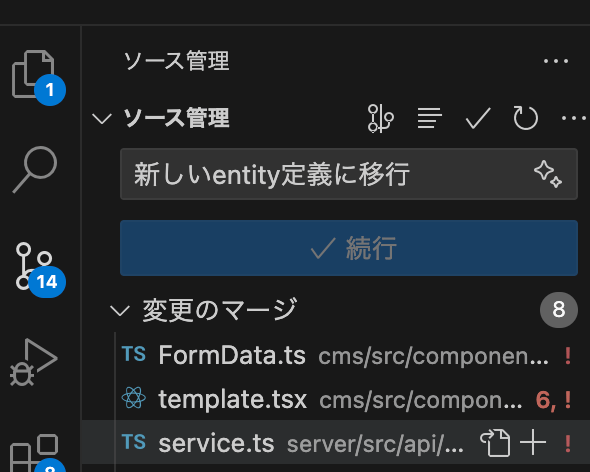This screenshot has width=590, height=472.
Task: Open the Run and Debug view
Action: [34, 362]
